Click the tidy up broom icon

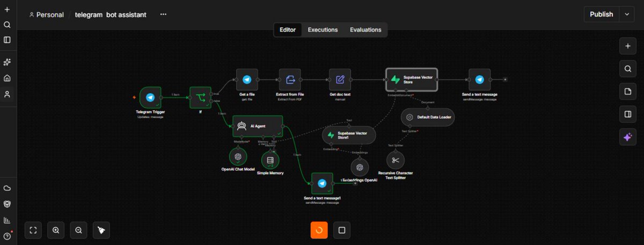(x=101, y=230)
